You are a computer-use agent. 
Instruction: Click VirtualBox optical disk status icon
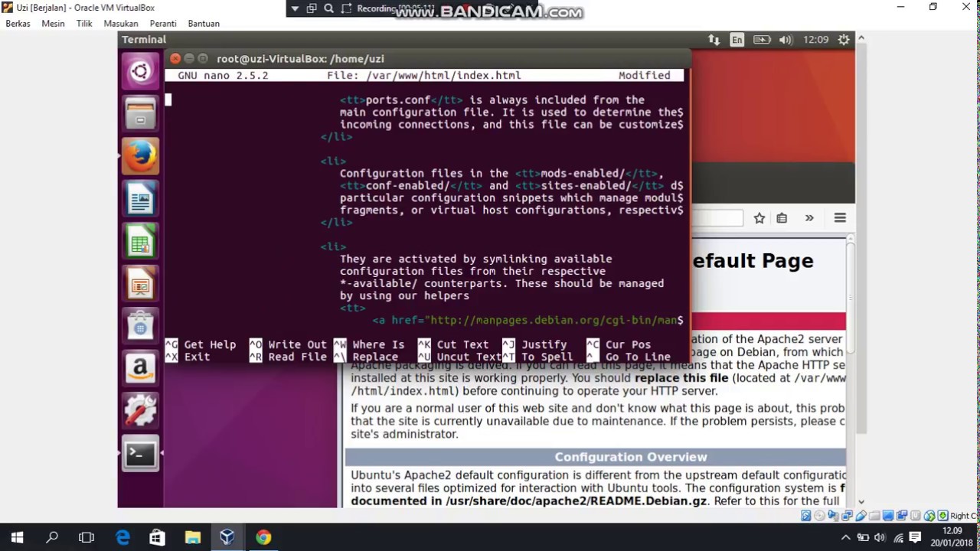(818, 516)
